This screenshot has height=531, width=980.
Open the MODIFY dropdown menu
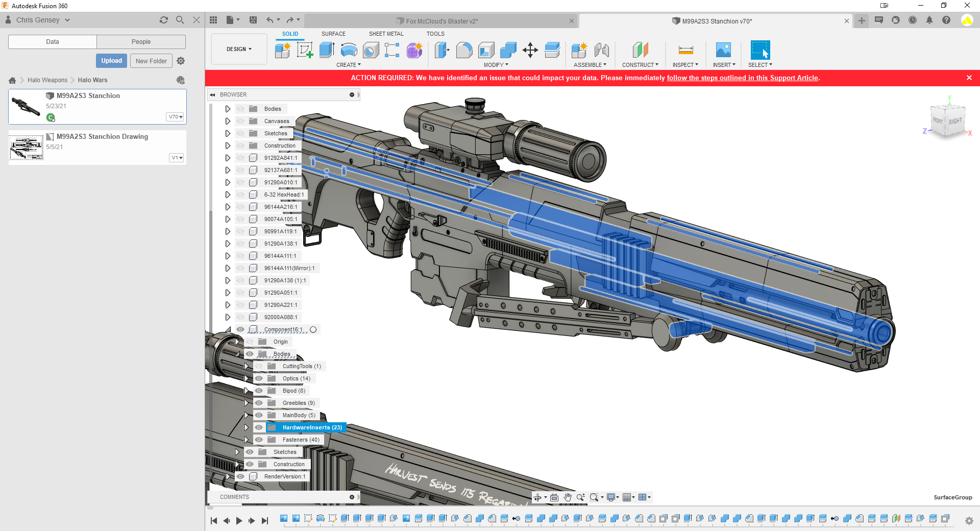point(496,65)
